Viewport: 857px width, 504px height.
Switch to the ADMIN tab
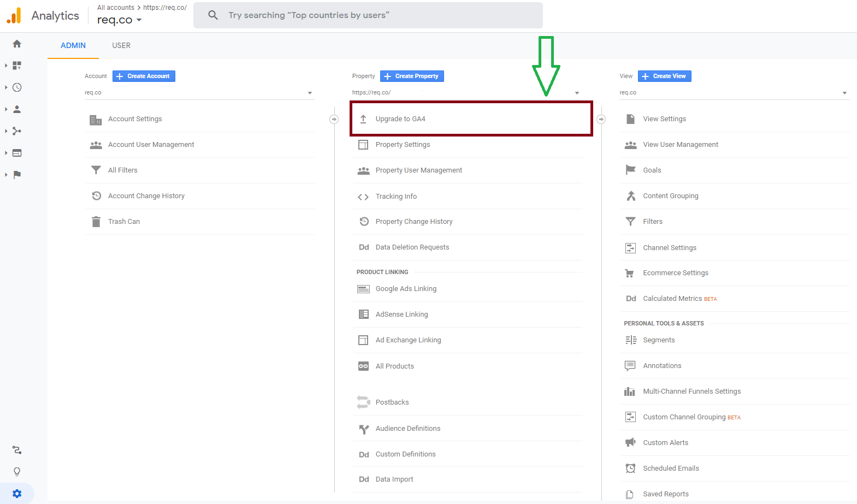coord(73,45)
